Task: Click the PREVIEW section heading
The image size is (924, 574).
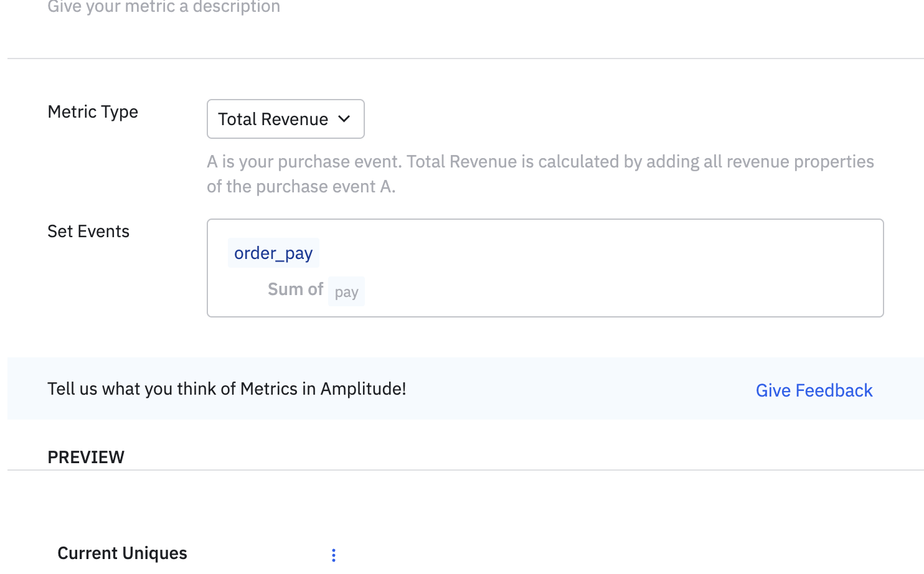Action: point(86,458)
